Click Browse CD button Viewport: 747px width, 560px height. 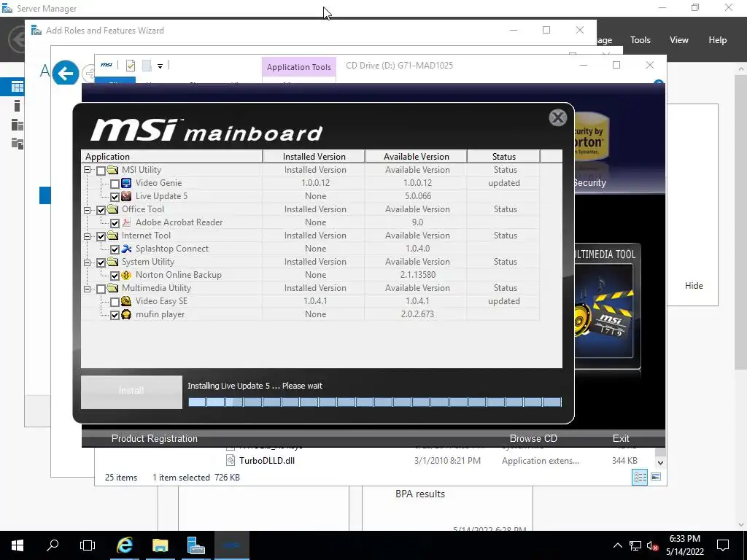click(533, 438)
